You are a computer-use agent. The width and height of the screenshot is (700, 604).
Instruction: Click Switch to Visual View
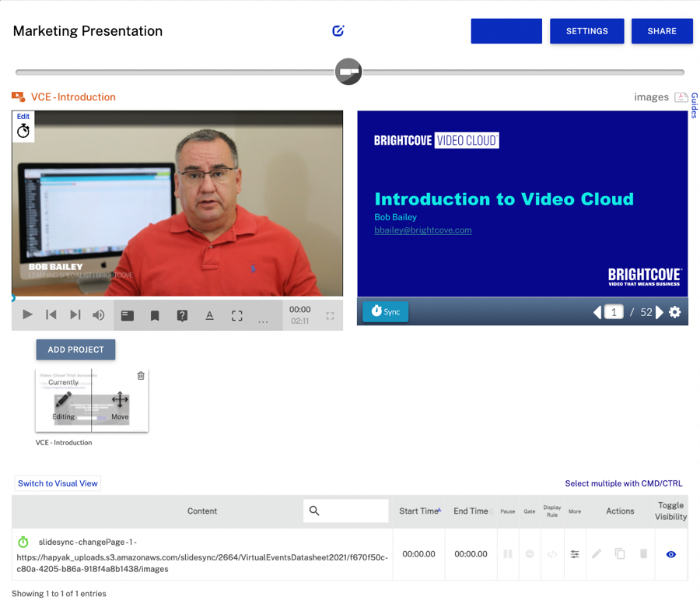[x=58, y=483]
